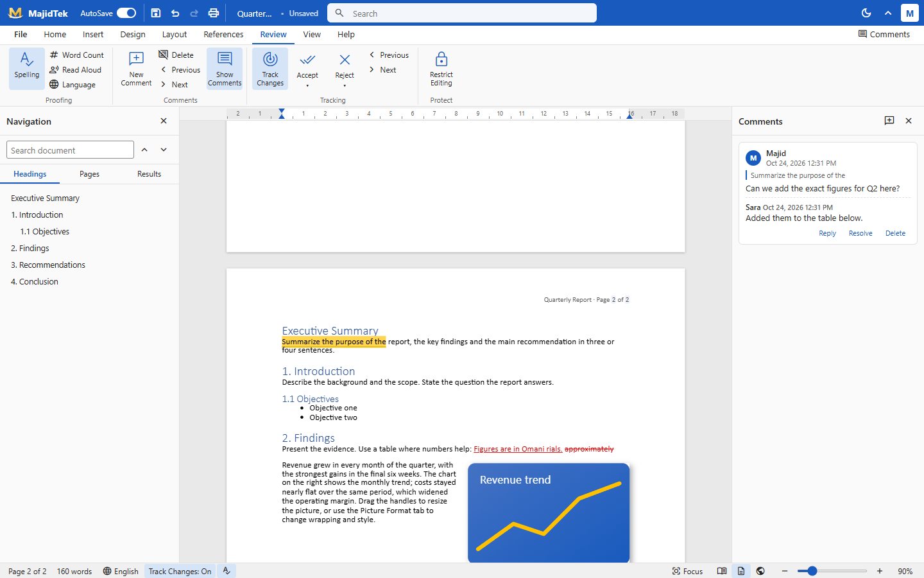The image size is (924, 578).
Task: Open Read Aloud
Action: click(76, 70)
